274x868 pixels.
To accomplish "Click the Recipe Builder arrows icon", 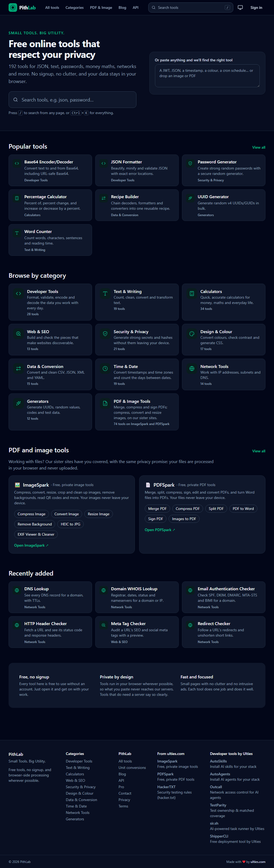I will tap(103, 198).
